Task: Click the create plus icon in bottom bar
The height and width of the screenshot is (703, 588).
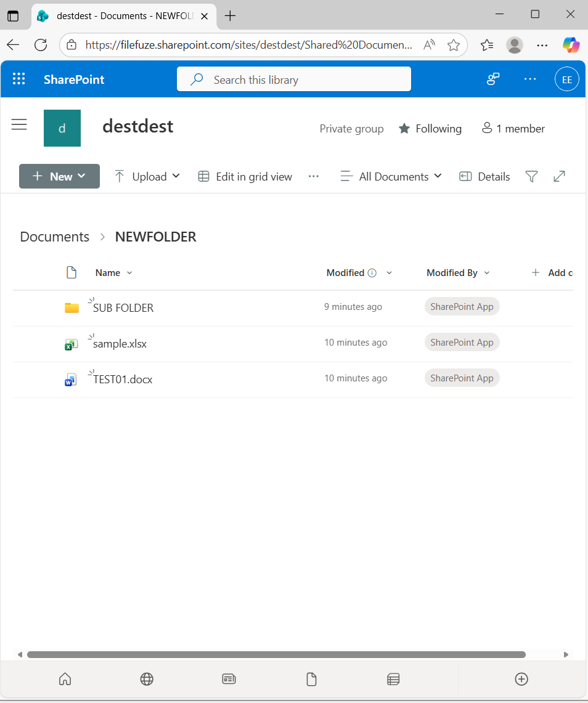Action: coord(521,679)
